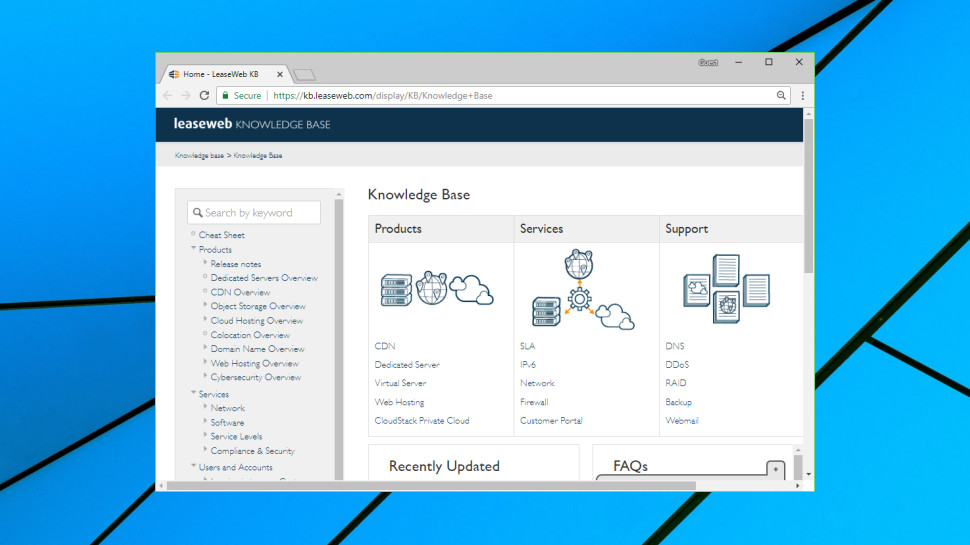
Task: Click the Services illustration image
Action: click(x=583, y=290)
